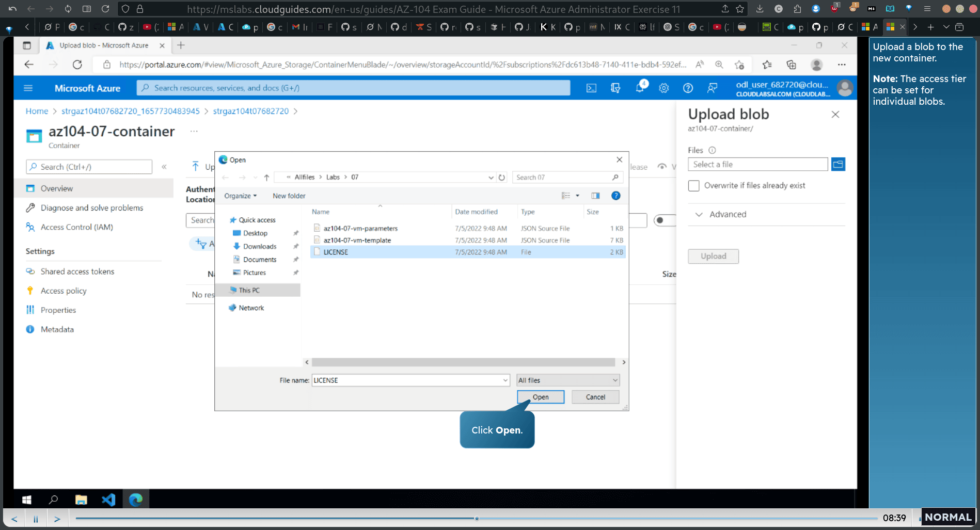Click the strgaz104t07682720 breadcrumb link
This screenshot has width=980, height=530.
click(x=250, y=111)
